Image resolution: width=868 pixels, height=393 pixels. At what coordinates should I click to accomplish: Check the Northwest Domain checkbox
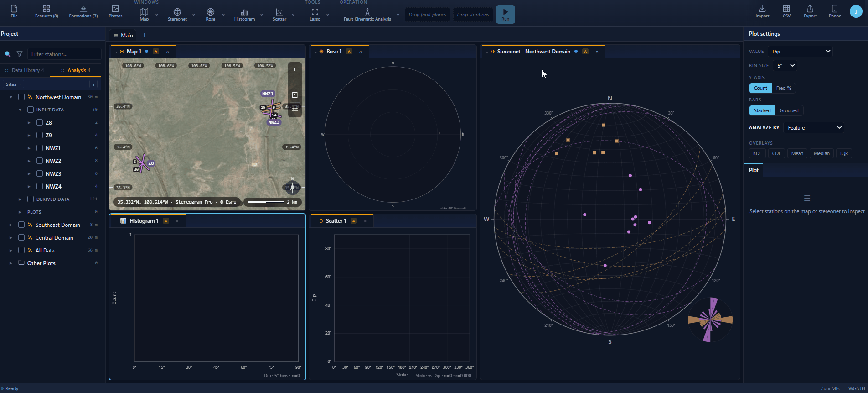(x=21, y=97)
